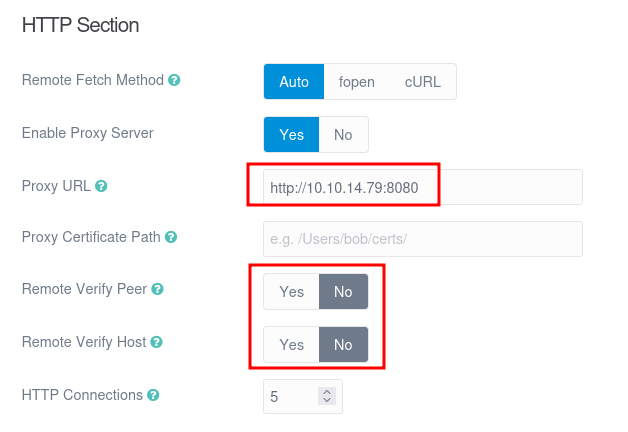This screenshot has width=628, height=432.
Task: Click the HTTP Connections number field
Action: [x=290, y=396]
